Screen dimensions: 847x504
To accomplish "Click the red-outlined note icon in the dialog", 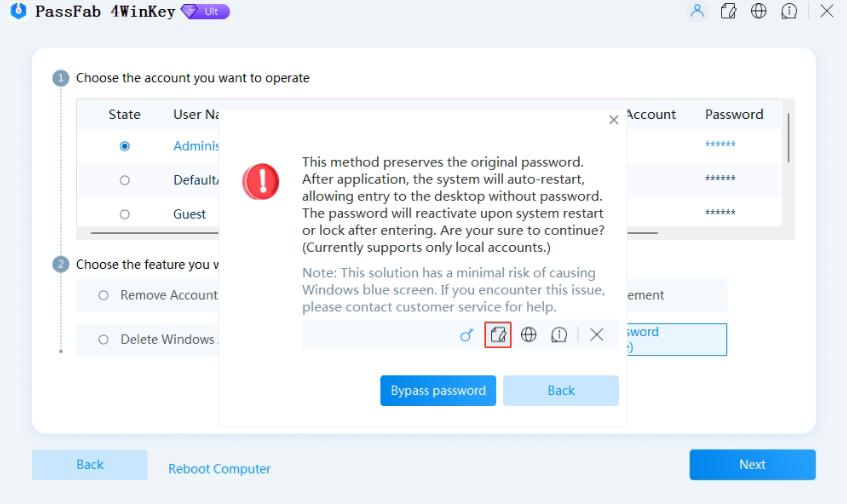I will tap(498, 335).
